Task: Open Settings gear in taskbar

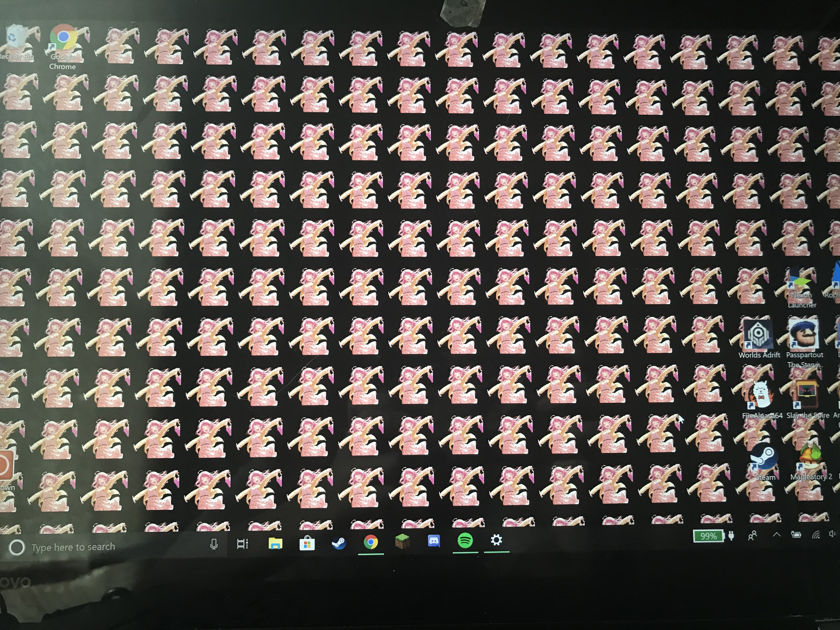Action: (x=496, y=540)
